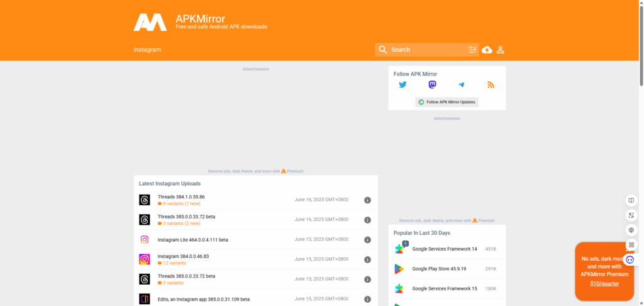Viewport: 644px width, 306px height.
Task: Click the APKMirror site title
Action: pos(200,19)
